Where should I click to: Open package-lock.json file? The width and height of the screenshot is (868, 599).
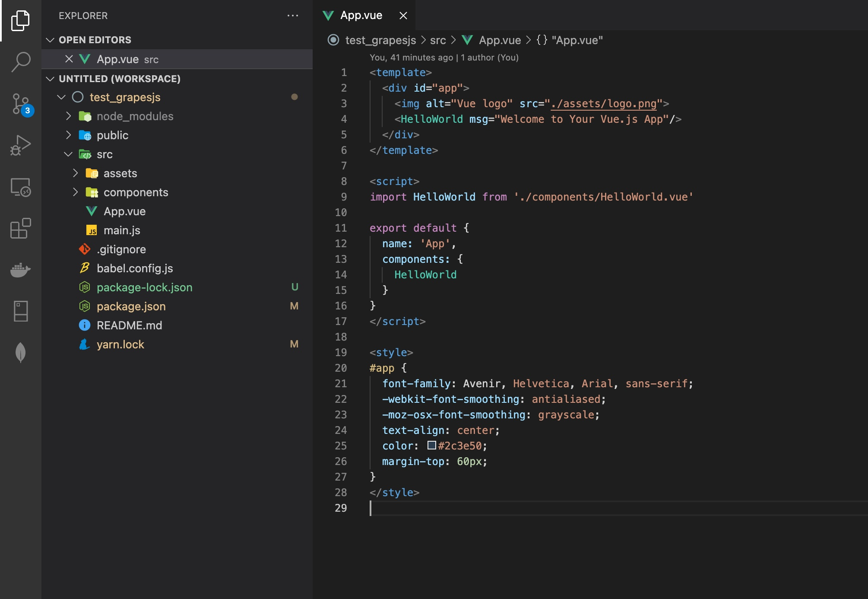click(177, 287)
